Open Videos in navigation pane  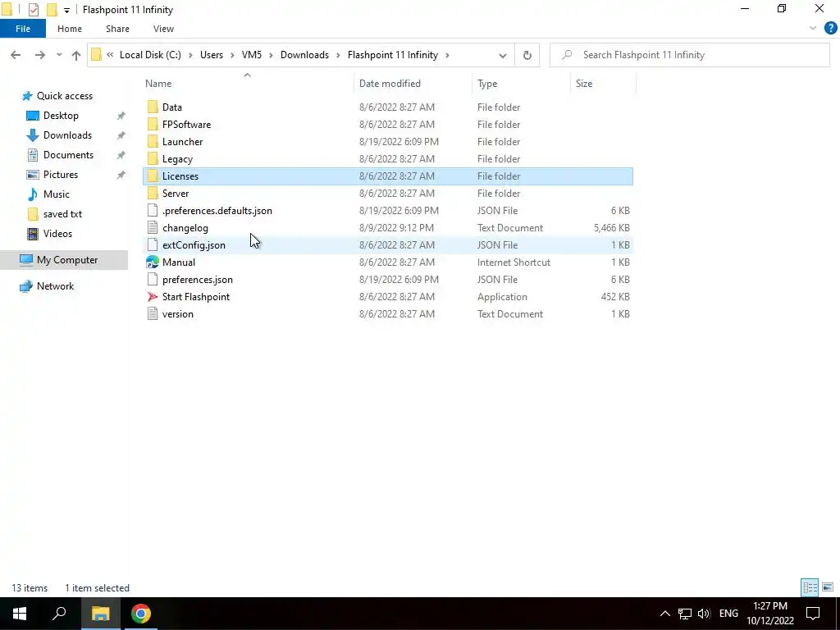57,234
